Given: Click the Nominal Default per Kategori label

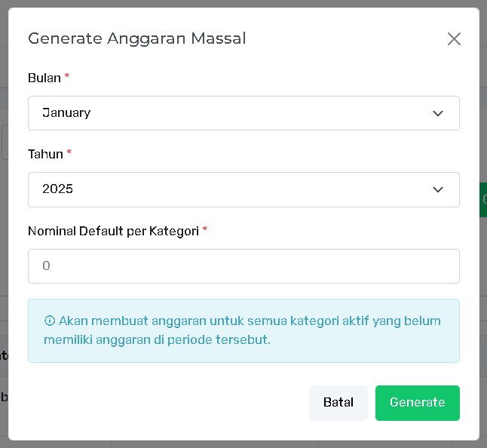Looking at the screenshot, I should pos(113,231).
